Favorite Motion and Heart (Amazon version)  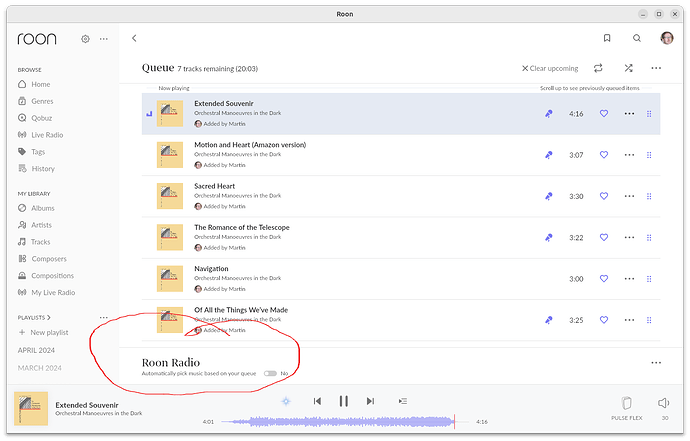pyautogui.click(x=604, y=155)
